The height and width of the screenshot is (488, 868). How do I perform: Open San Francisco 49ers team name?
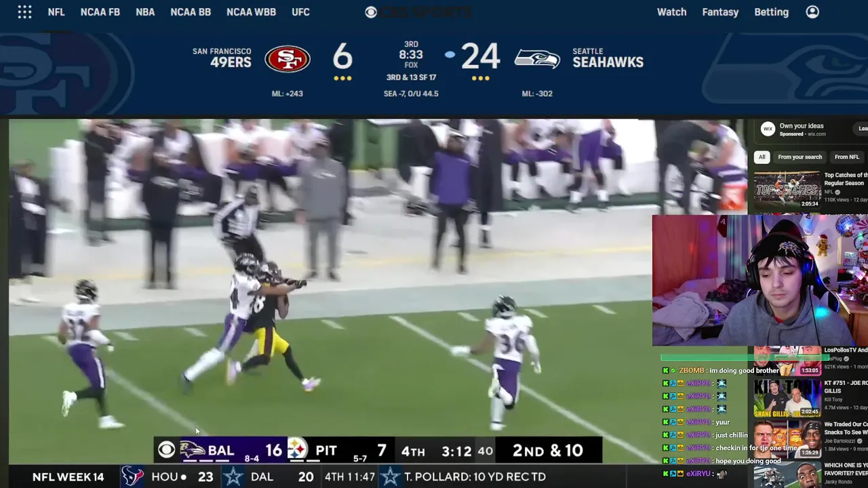222,58
